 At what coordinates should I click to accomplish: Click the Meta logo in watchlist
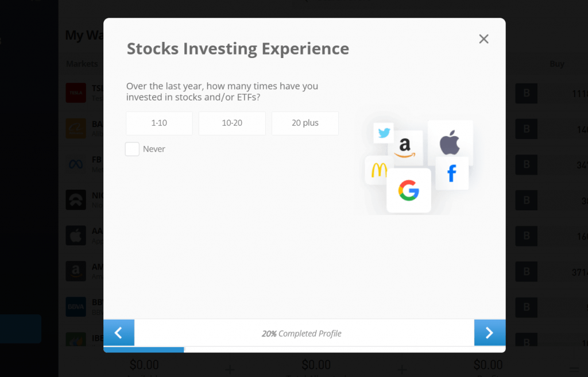(x=76, y=164)
